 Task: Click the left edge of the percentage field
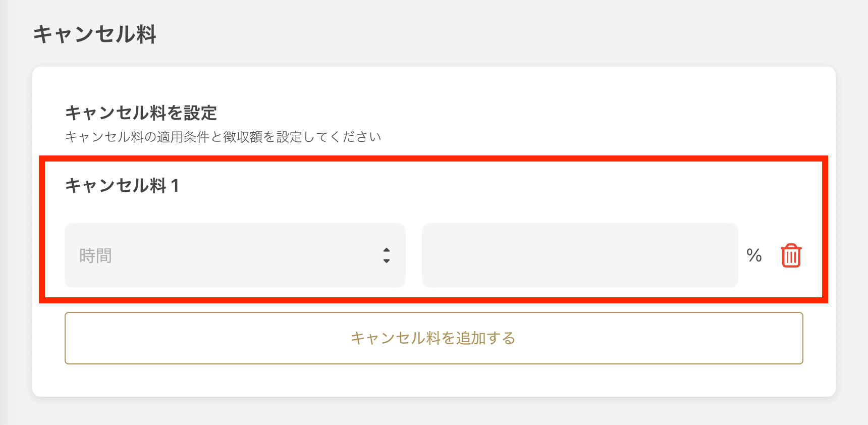[432, 255]
